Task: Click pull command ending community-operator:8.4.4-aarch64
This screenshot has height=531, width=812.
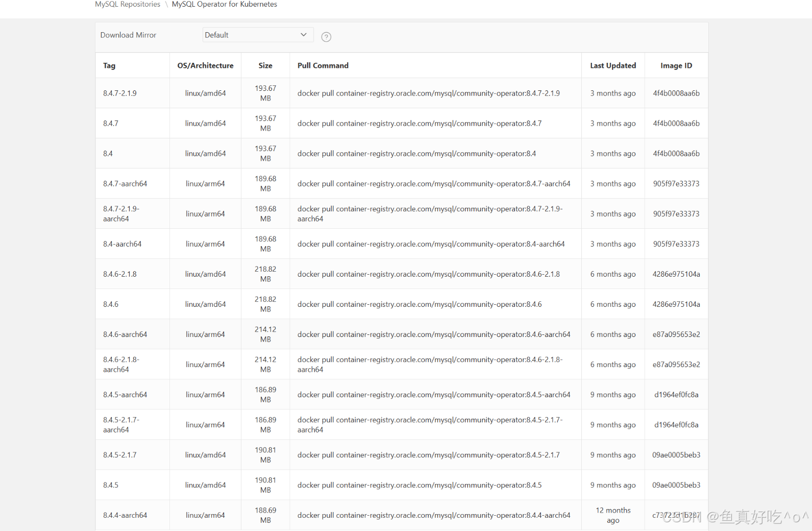Action: pos(434,515)
